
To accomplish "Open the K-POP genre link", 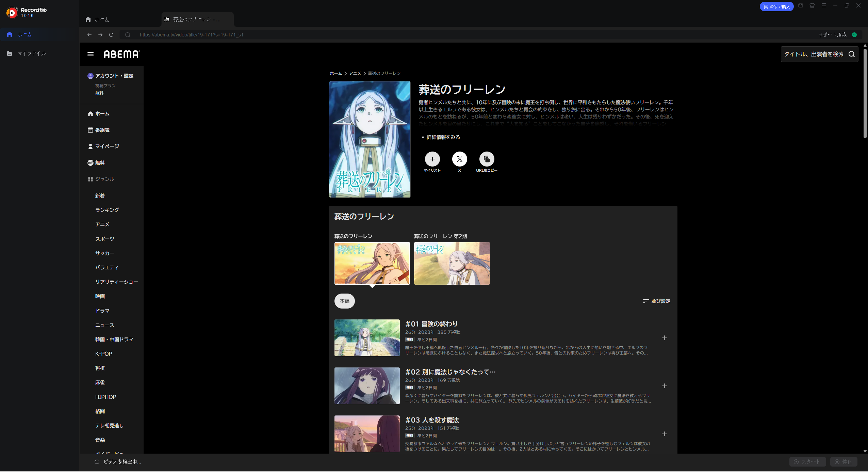I will (104, 354).
